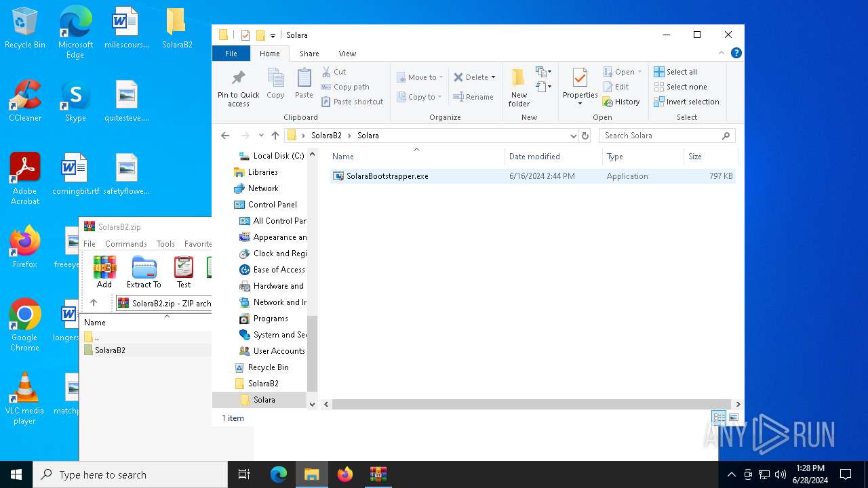Select Network in navigation pane

(256, 188)
